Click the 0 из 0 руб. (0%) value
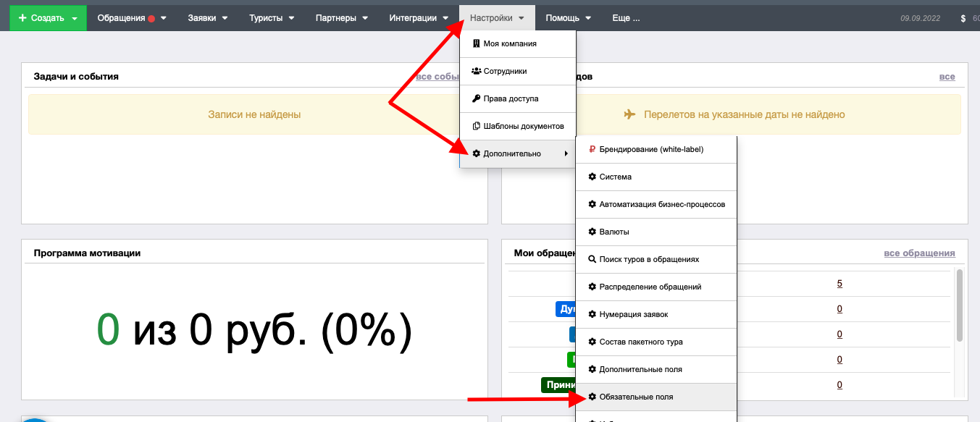980x422 pixels. click(254, 330)
